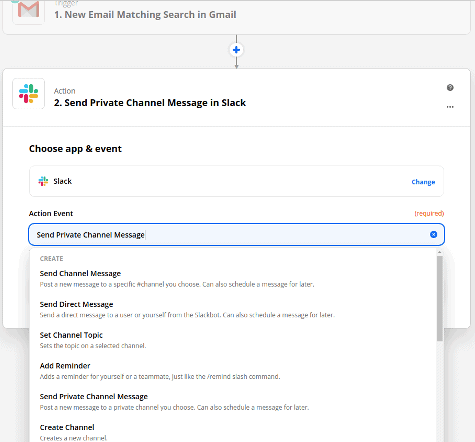Select Set Channel Topic option
Viewport: 475px width, 442px height.
233,340
